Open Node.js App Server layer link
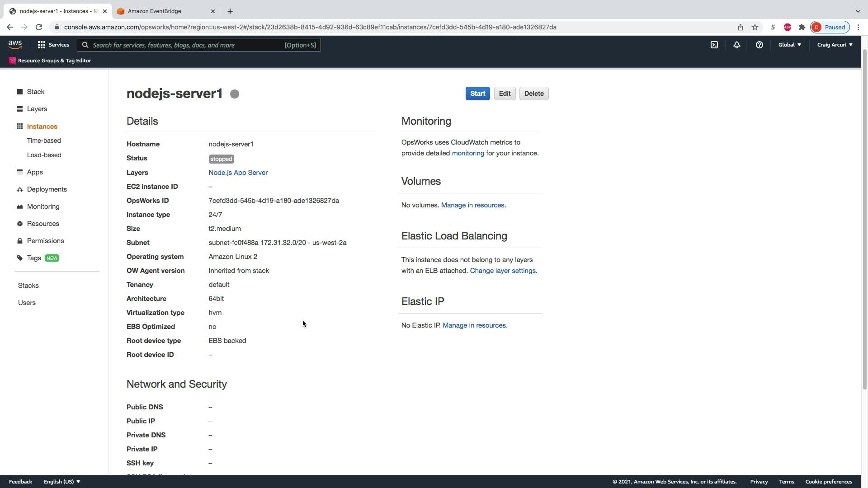The width and height of the screenshot is (868, 488). tap(238, 173)
